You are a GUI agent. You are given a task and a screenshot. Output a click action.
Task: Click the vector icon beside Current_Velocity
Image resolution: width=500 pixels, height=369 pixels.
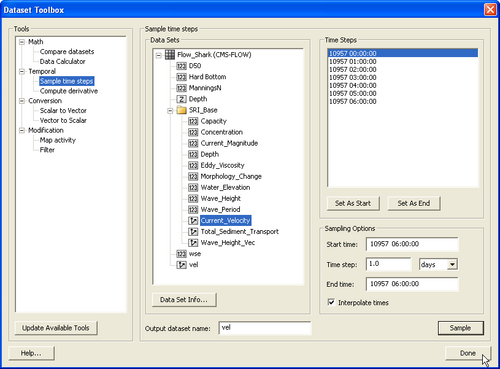(x=193, y=220)
